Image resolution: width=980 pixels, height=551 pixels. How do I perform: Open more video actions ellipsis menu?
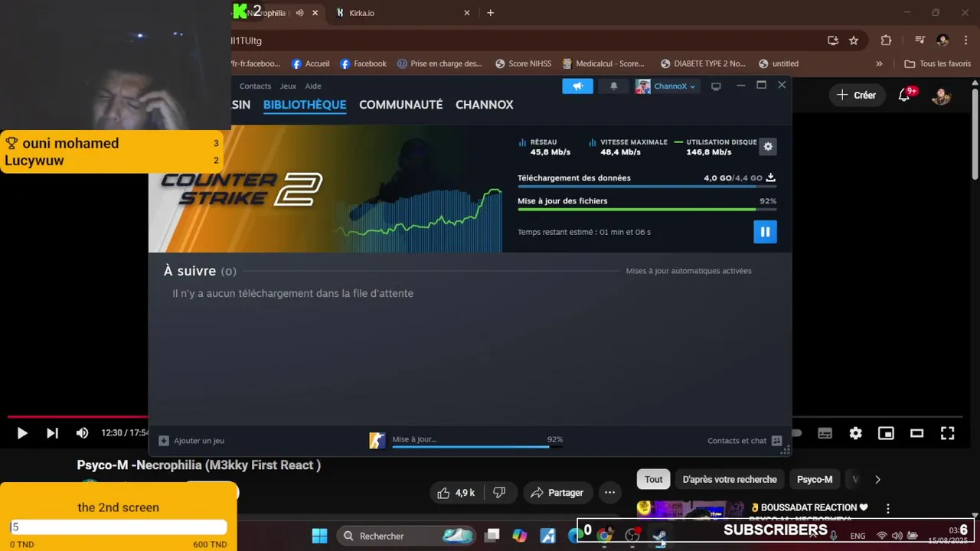pos(609,493)
